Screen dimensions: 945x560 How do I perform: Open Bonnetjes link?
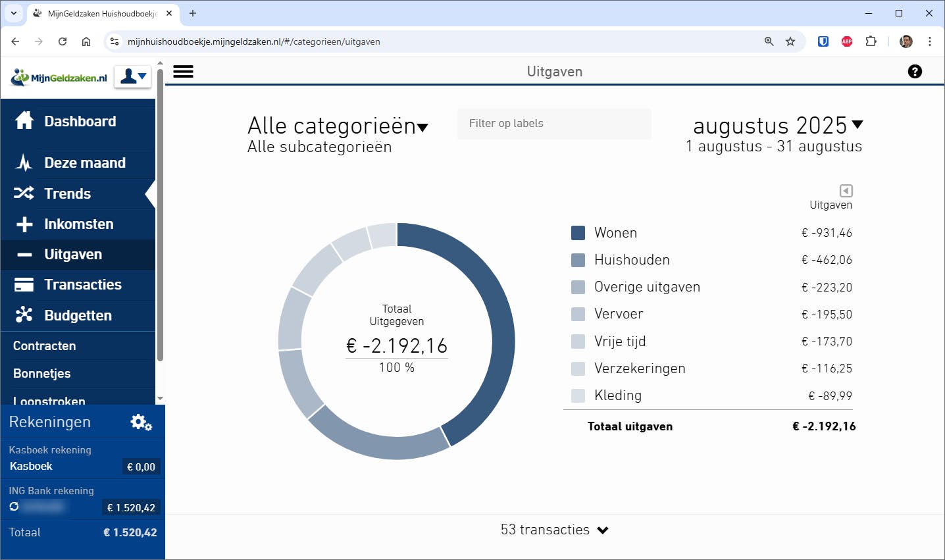pyautogui.click(x=41, y=373)
